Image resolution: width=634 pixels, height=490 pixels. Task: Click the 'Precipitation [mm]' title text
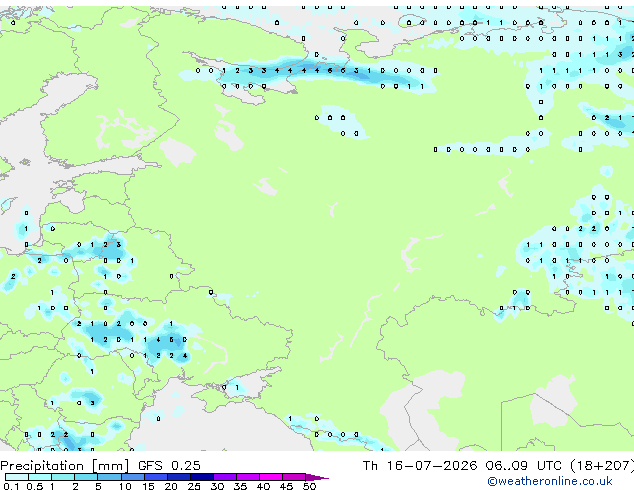pos(65,466)
